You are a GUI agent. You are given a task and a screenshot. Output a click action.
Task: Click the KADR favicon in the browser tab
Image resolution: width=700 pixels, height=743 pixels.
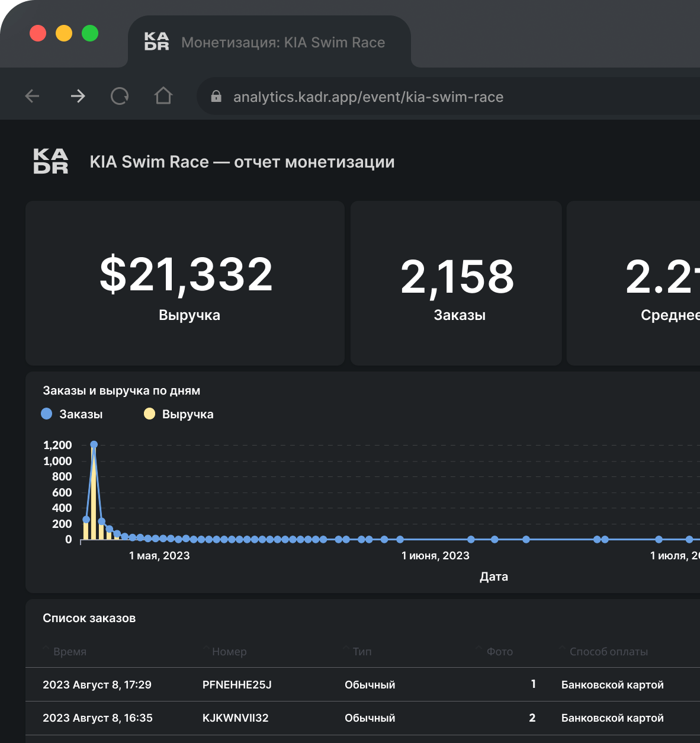pyautogui.click(x=156, y=42)
